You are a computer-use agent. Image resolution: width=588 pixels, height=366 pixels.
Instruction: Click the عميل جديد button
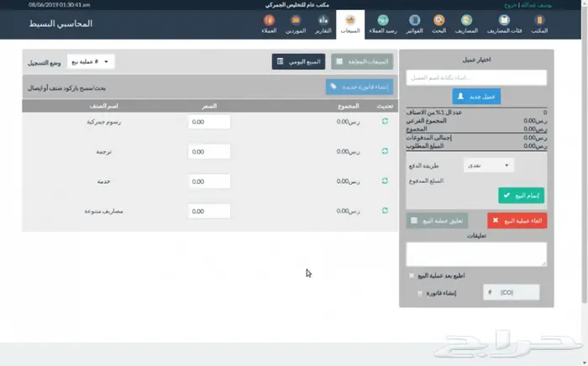[x=476, y=97]
